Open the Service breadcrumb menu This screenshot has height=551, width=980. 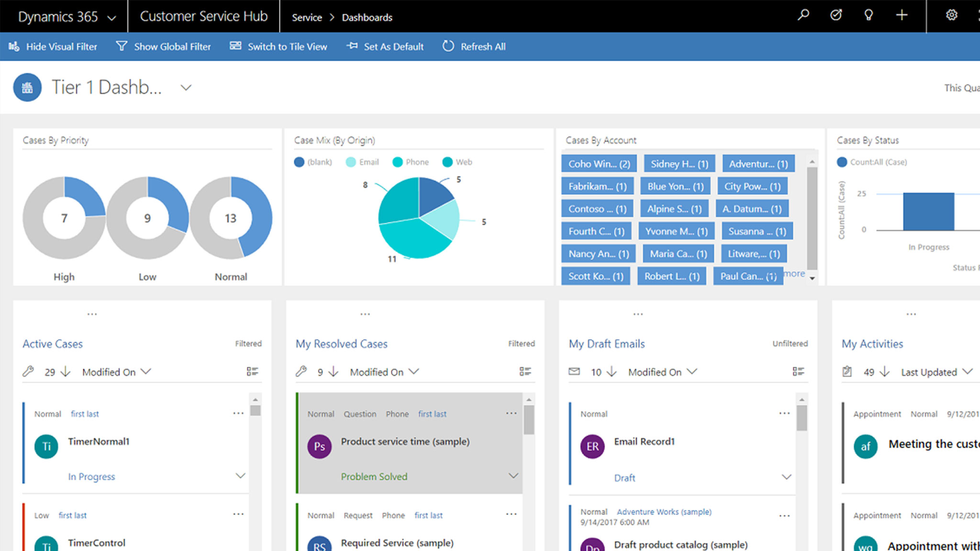click(307, 18)
